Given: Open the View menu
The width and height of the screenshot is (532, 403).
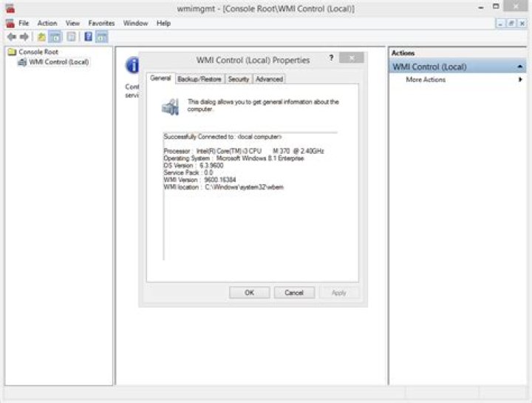Looking at the screenshot, I should point(72,23).
